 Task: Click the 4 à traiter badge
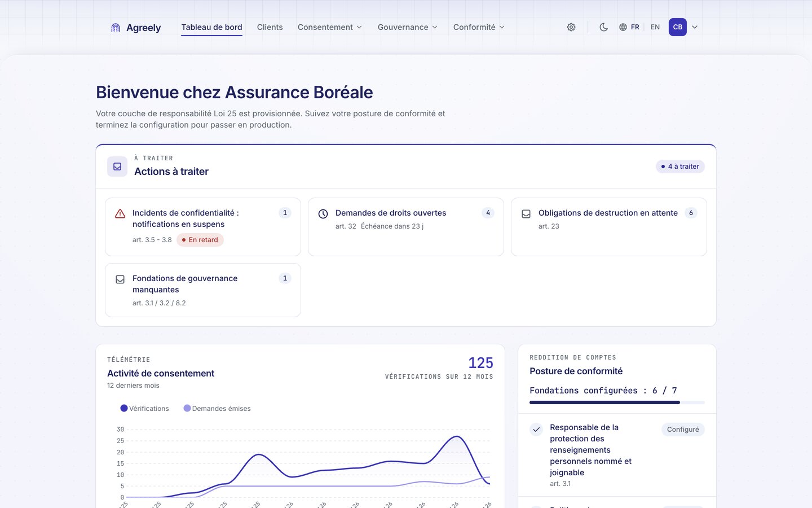point(680,167)
